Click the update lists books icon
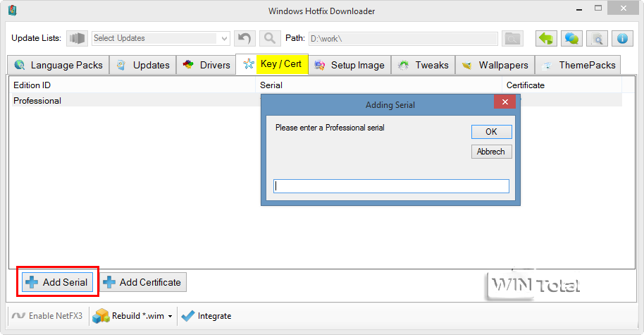The image size is (644, 335). pos(78,38)
